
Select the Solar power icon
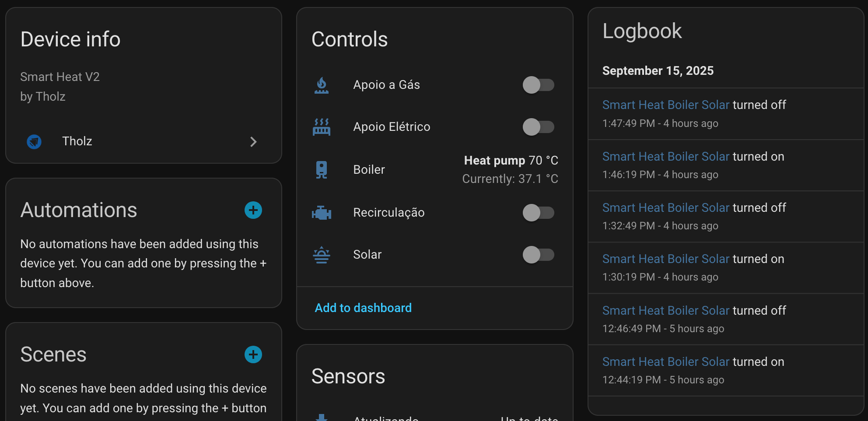pyautogui.click(x=322, y=255)
